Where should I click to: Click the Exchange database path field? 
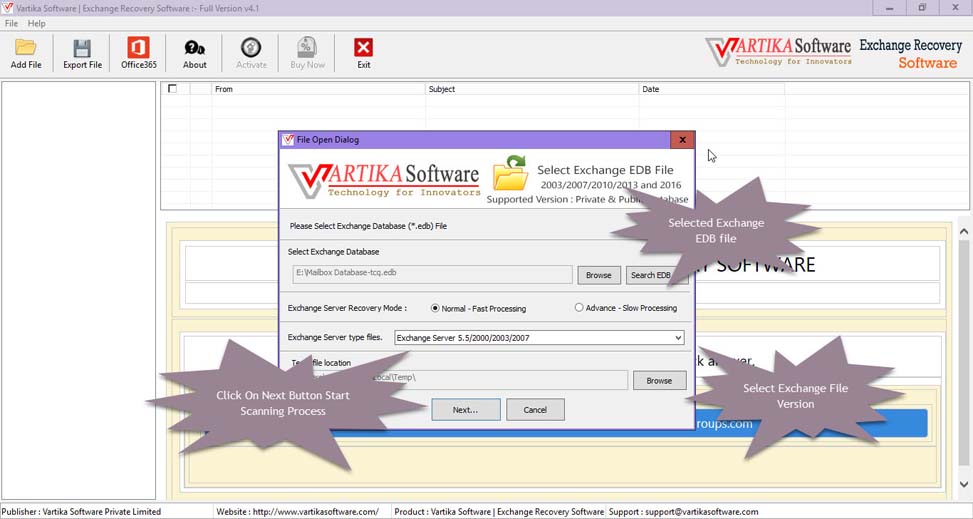[432, 274]
